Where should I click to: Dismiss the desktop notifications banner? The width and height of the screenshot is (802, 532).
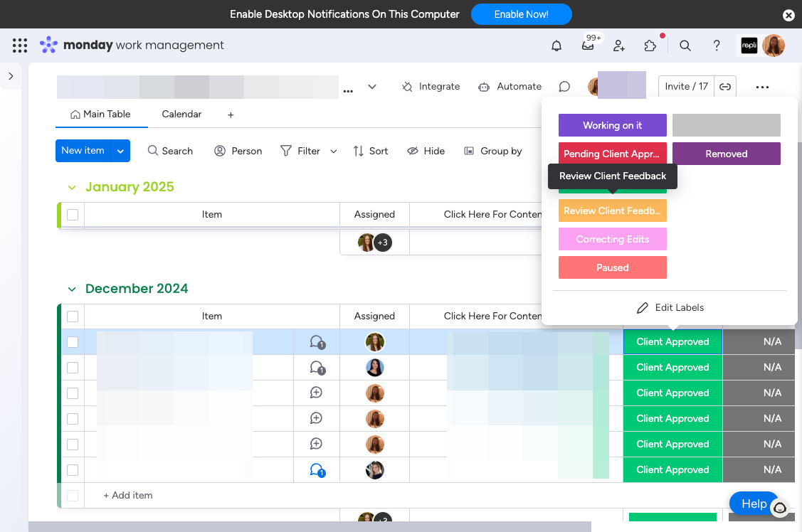pos(788,15)
